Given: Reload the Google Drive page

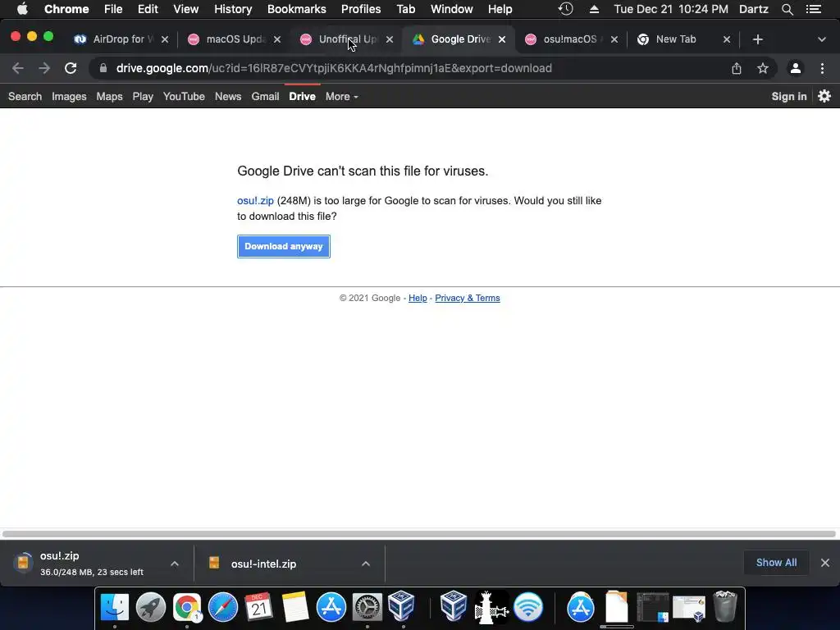Looking at the screenshot, I should [x=71, y=68].
